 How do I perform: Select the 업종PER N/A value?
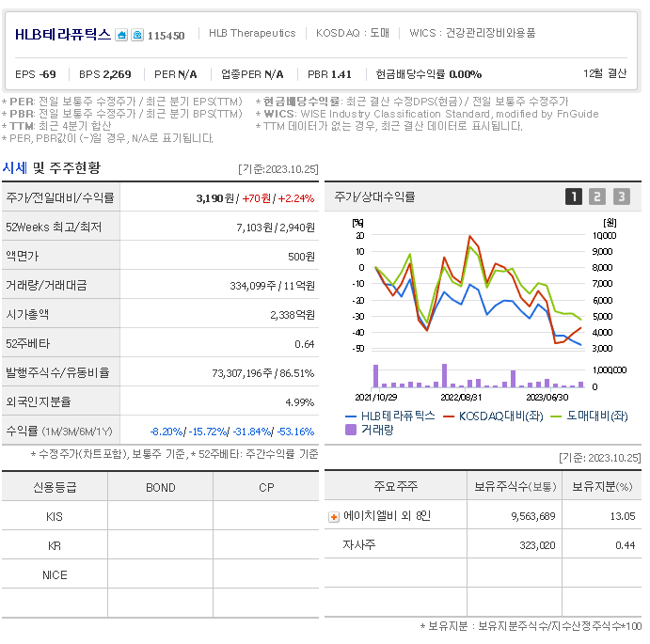pos(252,74)
